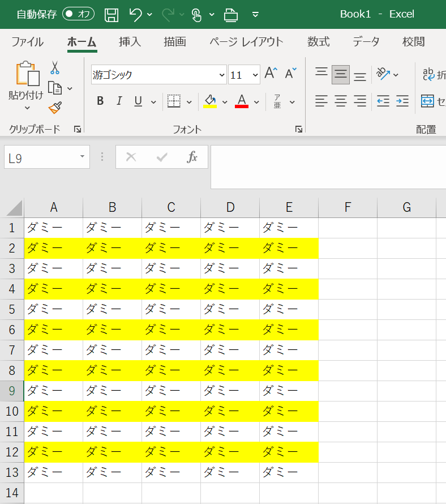The image size is (446, 504).
Task: Toggle Italic formatting
Action: [119, 101]
